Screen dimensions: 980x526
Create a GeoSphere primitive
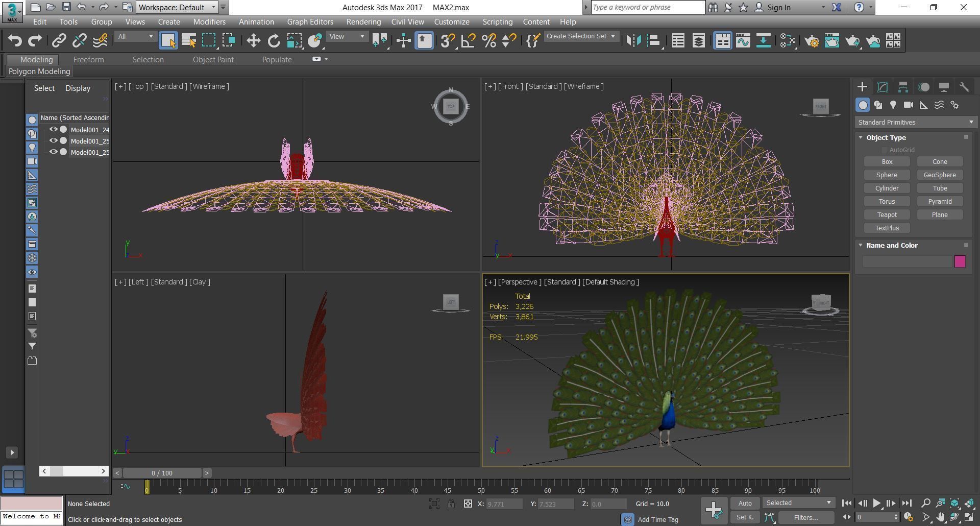tap(940, 175)
